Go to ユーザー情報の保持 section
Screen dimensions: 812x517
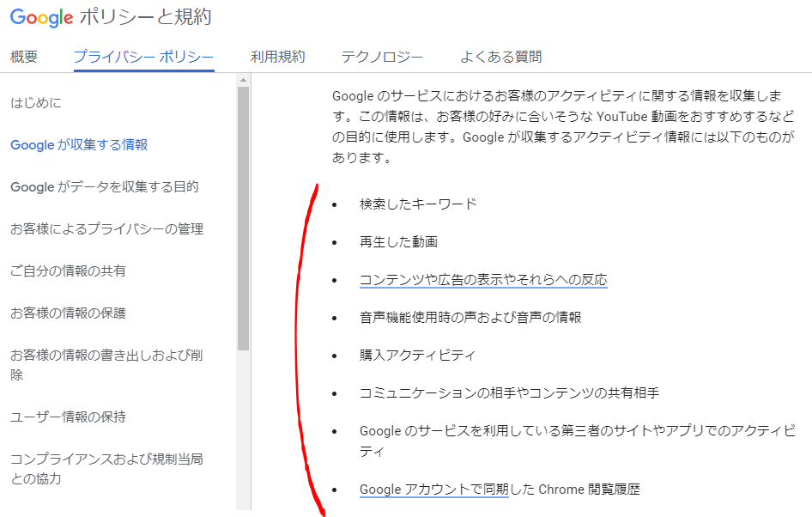click(x=68, y=417)
